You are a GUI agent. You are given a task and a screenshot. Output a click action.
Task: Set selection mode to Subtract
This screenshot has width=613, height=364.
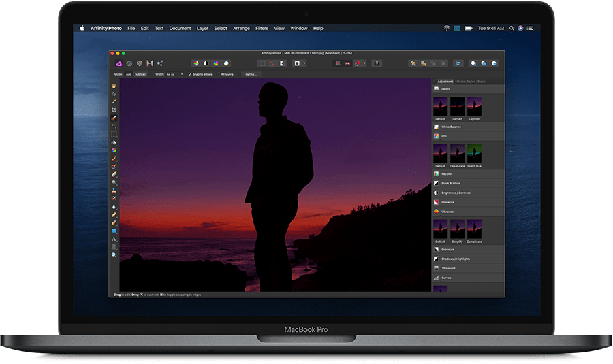point(141,74)
